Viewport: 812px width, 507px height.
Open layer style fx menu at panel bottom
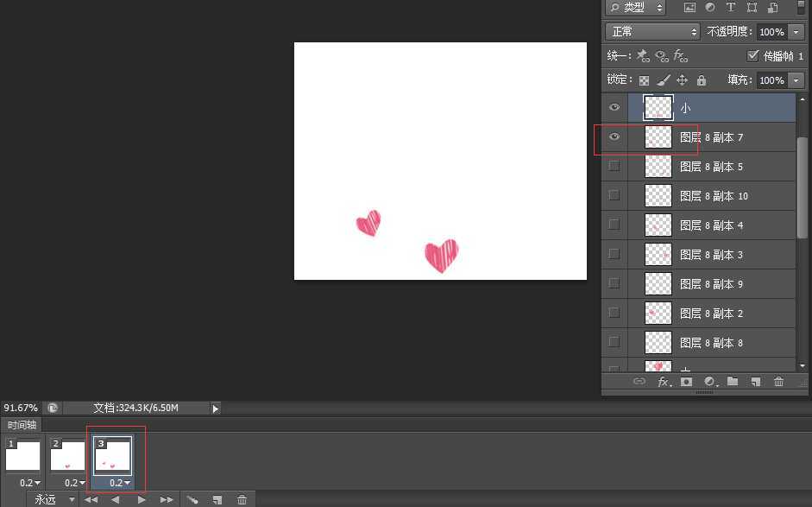click(664, 382)
